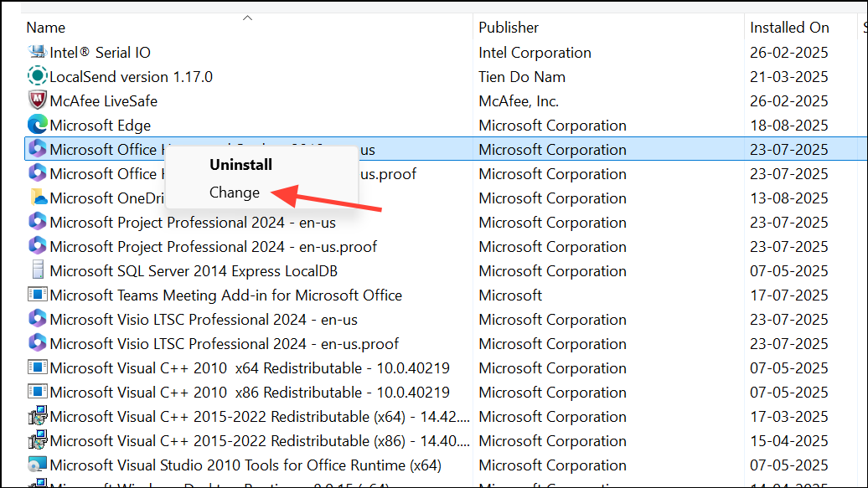868x488 pixels.
Task: Click the LocalSend version 1.17.0 icon
Action: point(37,76)
